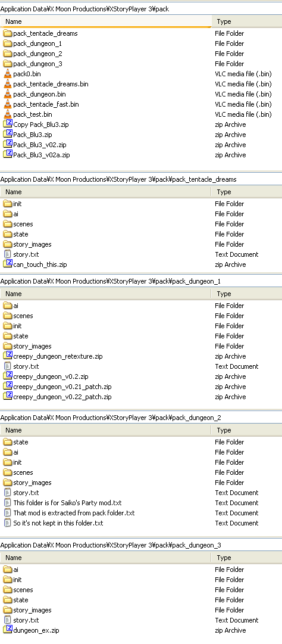Click the pack_tentacle_dreams window path title
This screenshot has height=644, width=282.
pyautogui.click(x=118, y=179)
